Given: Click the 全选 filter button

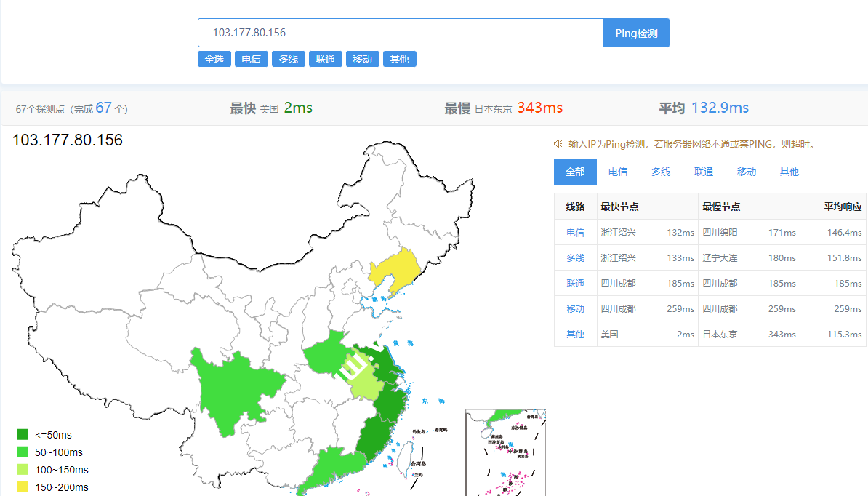Looking at the screenshot, I should pyautogui.click(x=214, y=59).
